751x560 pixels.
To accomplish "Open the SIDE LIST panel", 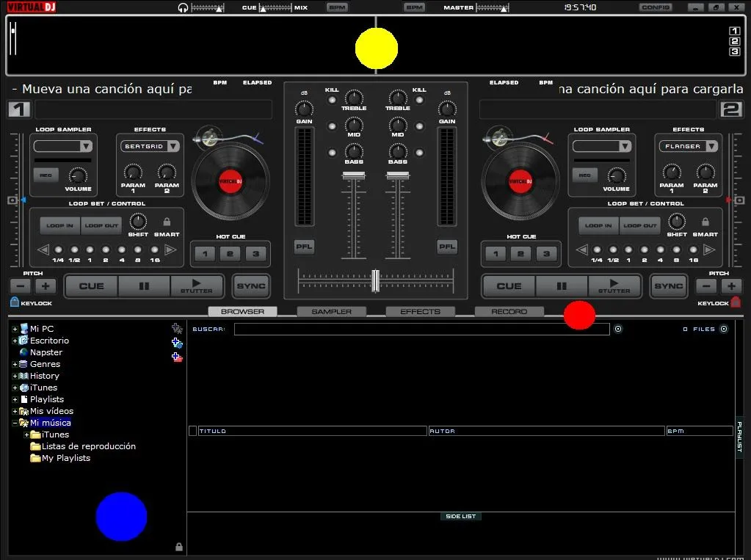I will (460, 516).
